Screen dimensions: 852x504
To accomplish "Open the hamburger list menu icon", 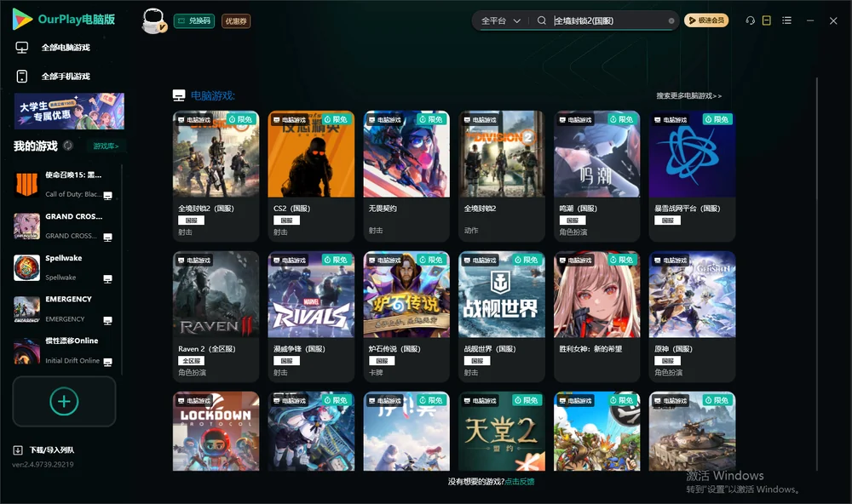I will (x=786, y=20).
